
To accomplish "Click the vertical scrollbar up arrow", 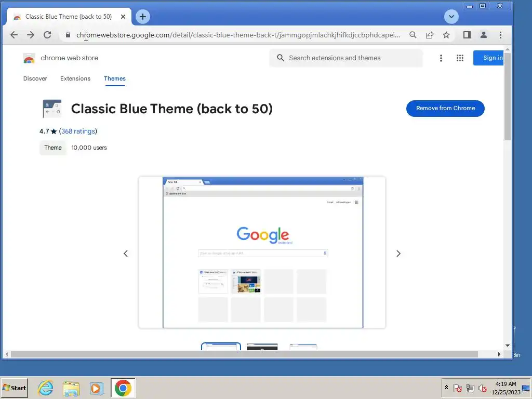I will pyautogui.click(x=508, y=49).
